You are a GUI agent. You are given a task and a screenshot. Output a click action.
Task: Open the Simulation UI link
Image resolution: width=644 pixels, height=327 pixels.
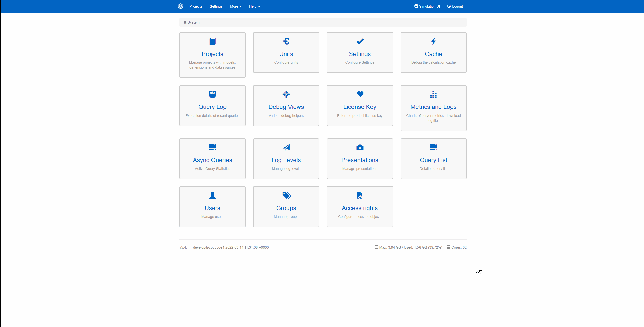tap(427, 6)
